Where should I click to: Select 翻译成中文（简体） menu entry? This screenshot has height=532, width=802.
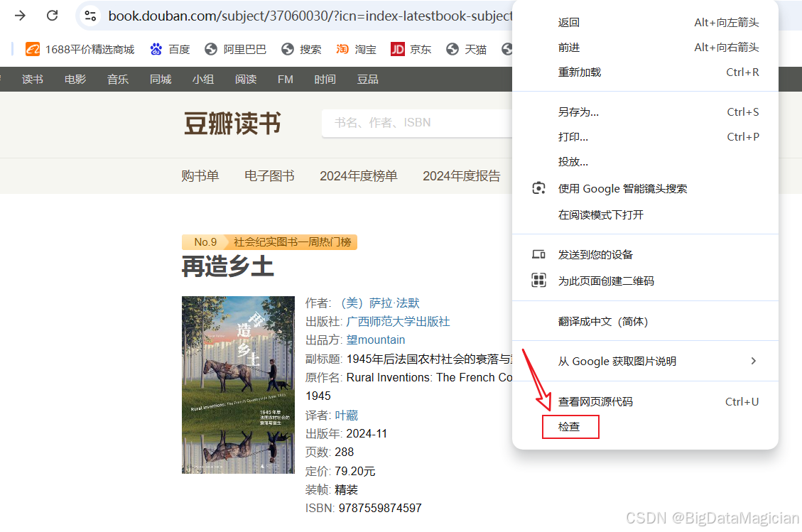pos(645,321)
